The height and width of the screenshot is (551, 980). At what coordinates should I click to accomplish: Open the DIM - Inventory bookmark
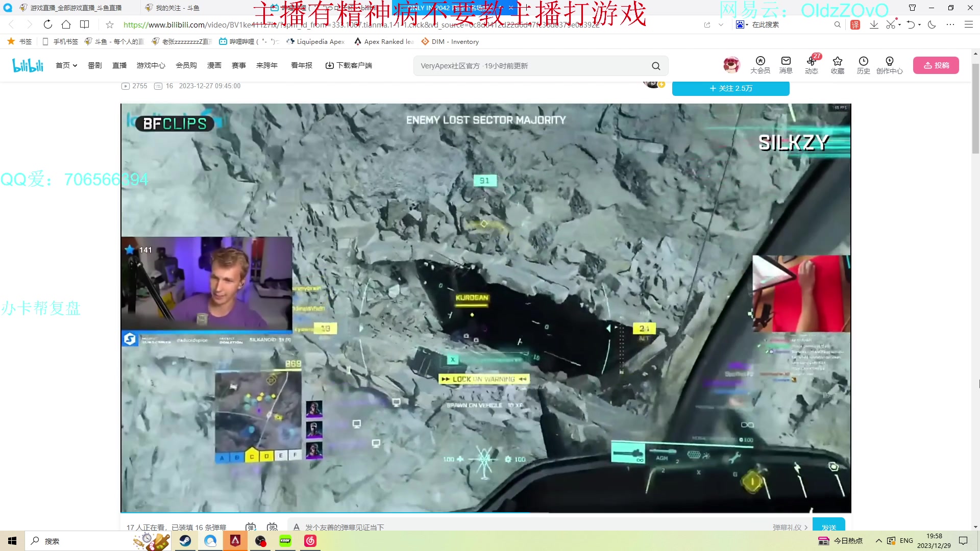(x=450, y=41)
